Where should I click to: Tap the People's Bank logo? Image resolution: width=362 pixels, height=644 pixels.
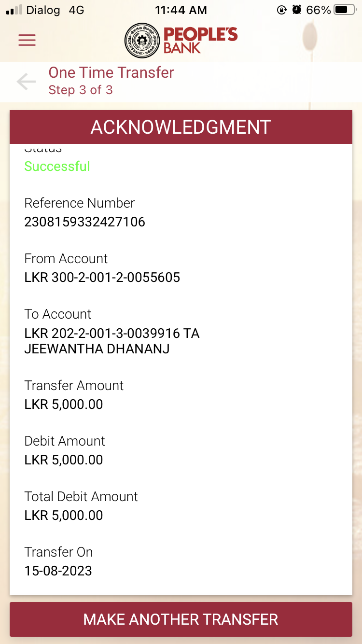[x=181, y=40]
